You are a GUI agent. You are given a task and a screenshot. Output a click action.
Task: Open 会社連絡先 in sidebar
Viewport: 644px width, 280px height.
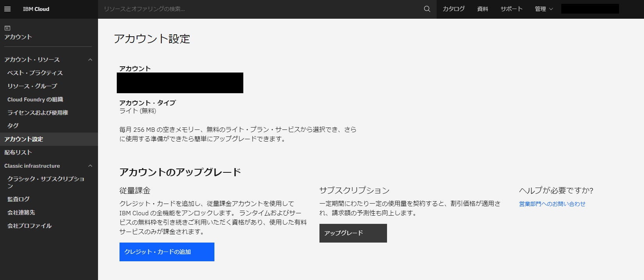21,213
